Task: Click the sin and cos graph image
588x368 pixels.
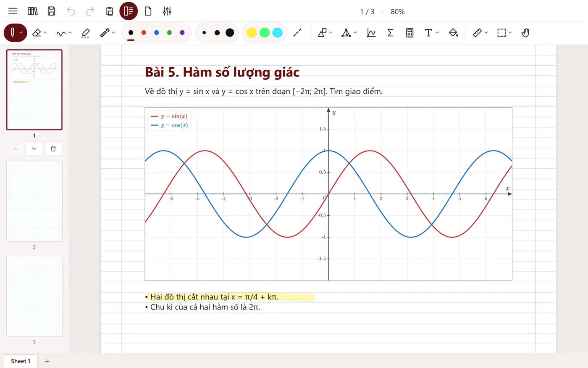Action: coord(328,194)
